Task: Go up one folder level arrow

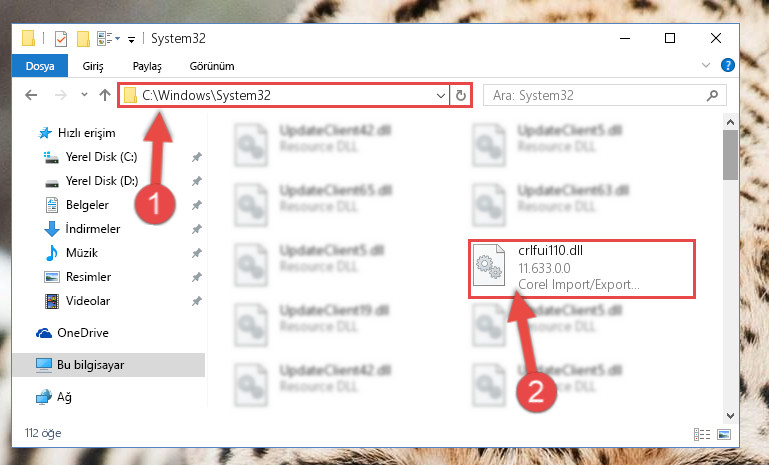Action: coord(104,95)
